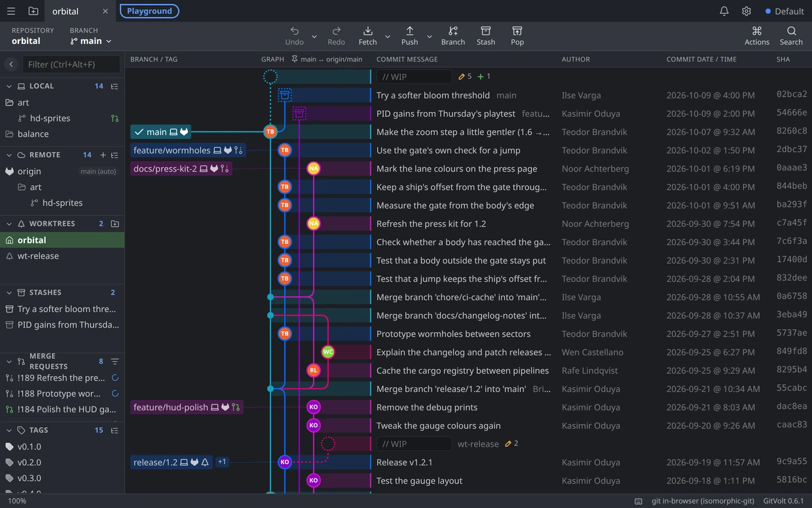Select the wt-release worktree
Image resolution: width=812 pixels, height=508 pixels.
(62, 256)
